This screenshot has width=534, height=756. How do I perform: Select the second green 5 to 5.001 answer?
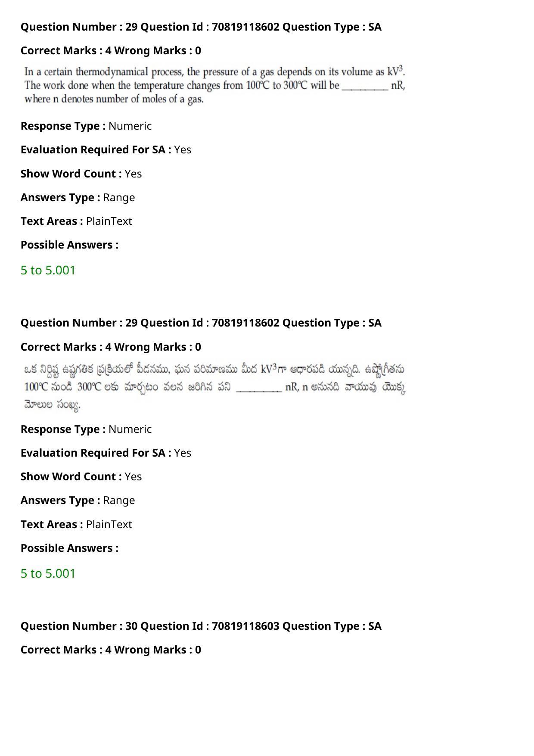[x=48, y=573]
